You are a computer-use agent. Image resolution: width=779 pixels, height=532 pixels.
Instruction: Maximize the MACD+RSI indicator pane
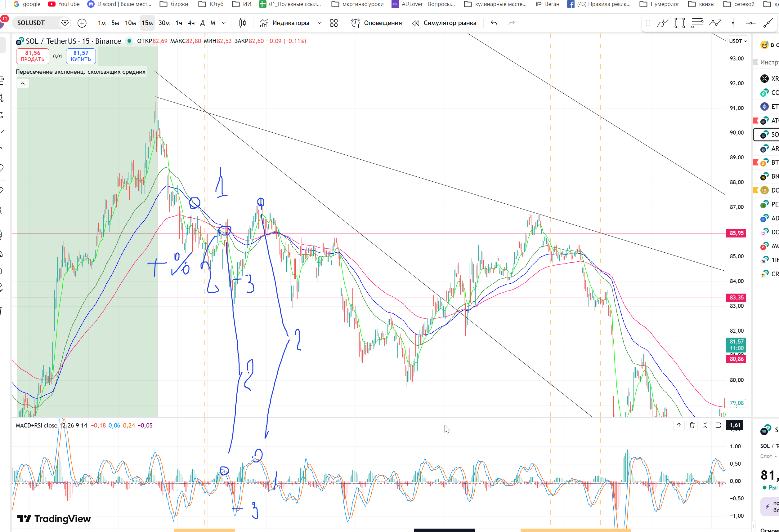pos(718,425)
